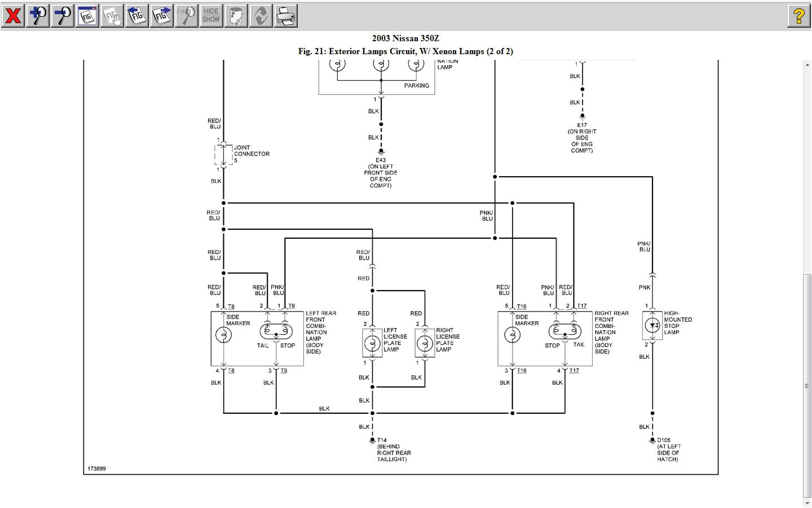Click the T16 connector link
812x508 pixels.
pos(522,306)
